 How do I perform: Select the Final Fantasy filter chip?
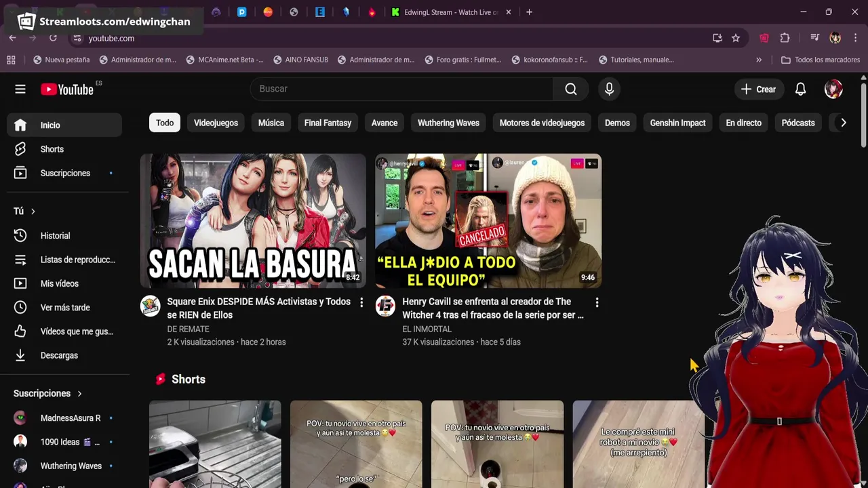point(328,123)
